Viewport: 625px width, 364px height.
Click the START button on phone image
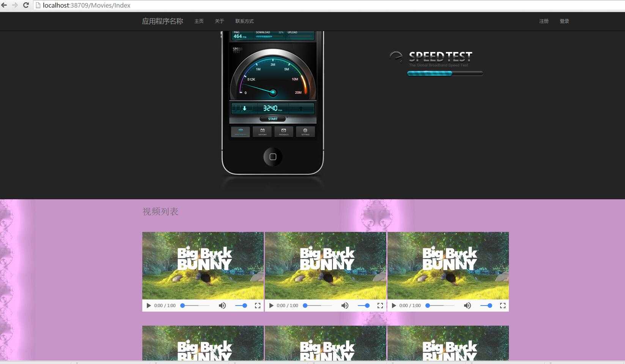point(272,119)
